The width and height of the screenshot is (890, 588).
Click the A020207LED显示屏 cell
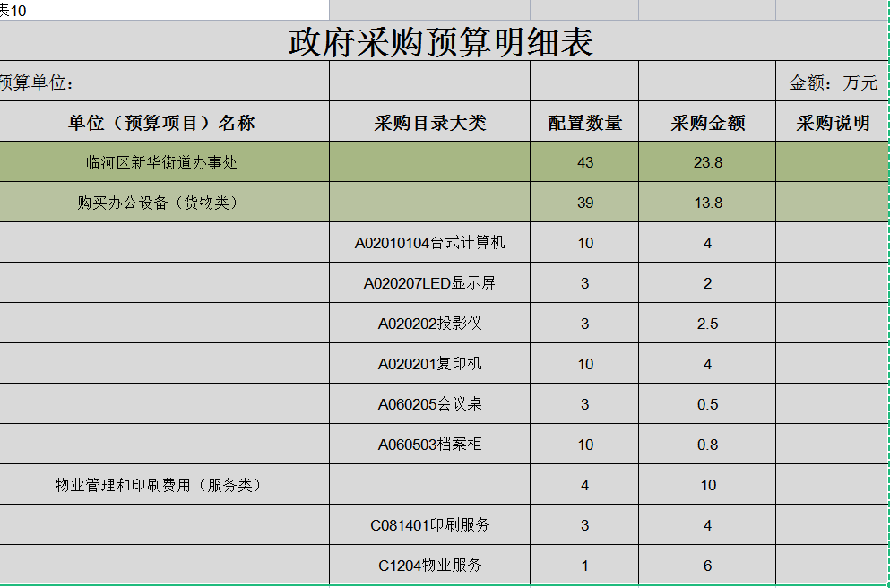click(429, 282)
